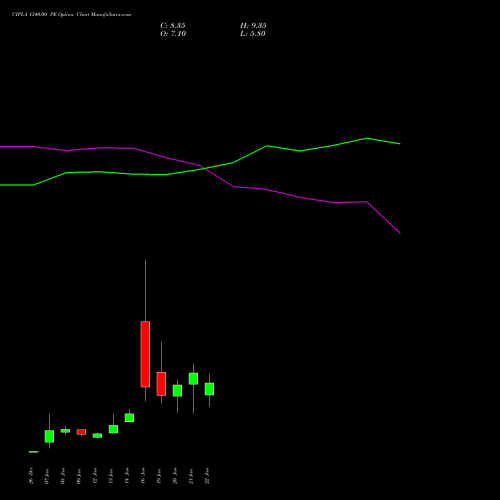Click the 08 Jan date label
Screen dimensions: 500x500
click(x=63, y=476)
